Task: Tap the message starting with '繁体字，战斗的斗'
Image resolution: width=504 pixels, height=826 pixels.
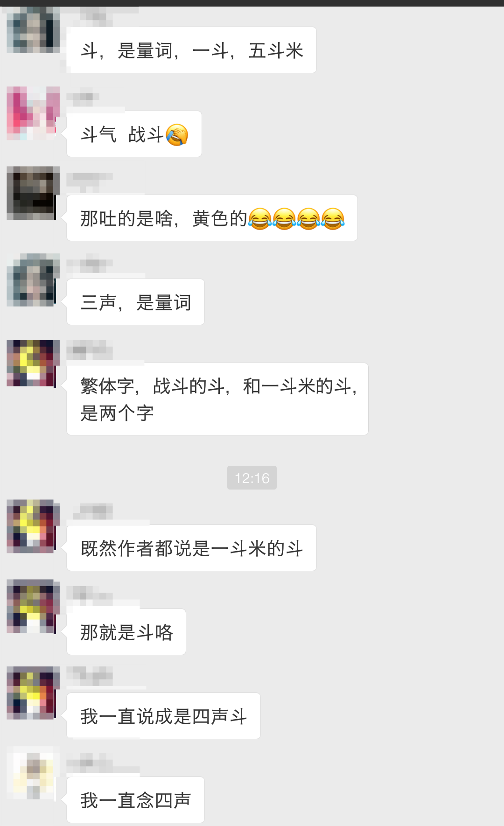Action: coord(217,399)
